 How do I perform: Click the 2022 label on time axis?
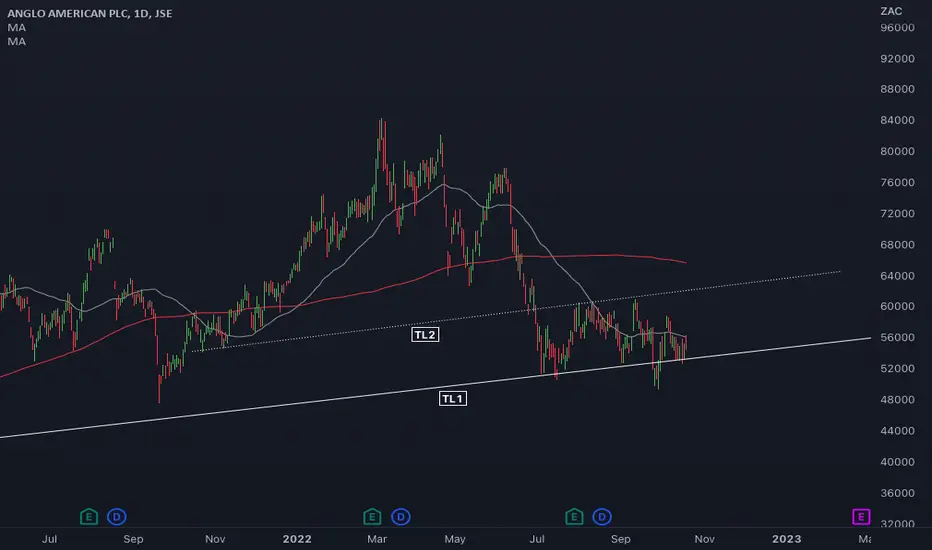(297, 539)
